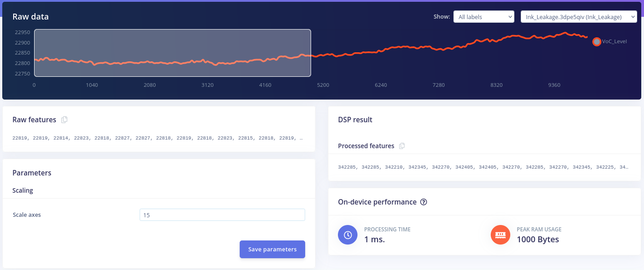Click the 5200 x-axis tick label
This screenshot has width=644, height=270.
point(323,85)
